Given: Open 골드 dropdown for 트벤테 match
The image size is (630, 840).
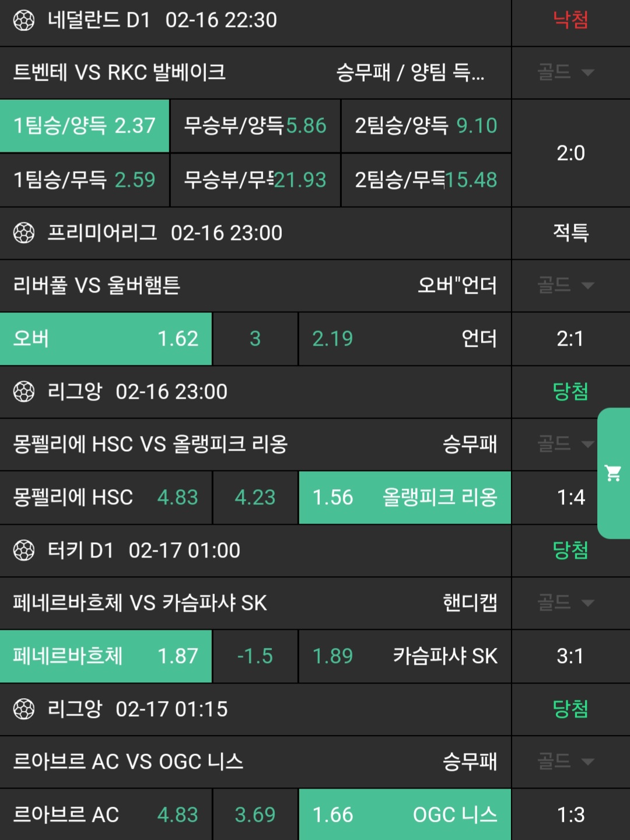Looking at the screenshot, I should (x=565, y=73).
